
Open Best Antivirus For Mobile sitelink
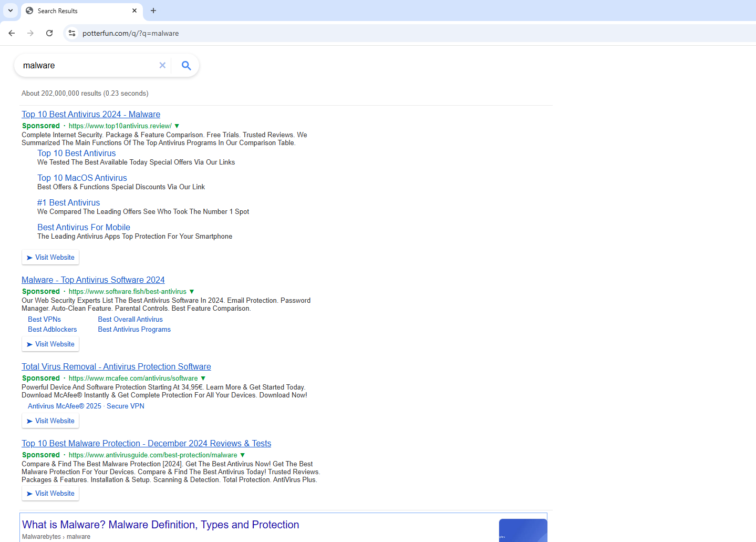pos(84,227)
